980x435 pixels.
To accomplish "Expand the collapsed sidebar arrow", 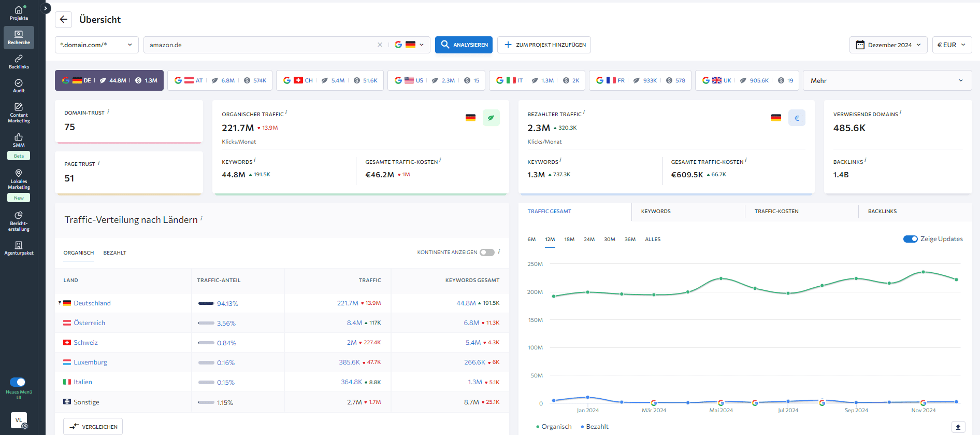I will coord(46,8).
